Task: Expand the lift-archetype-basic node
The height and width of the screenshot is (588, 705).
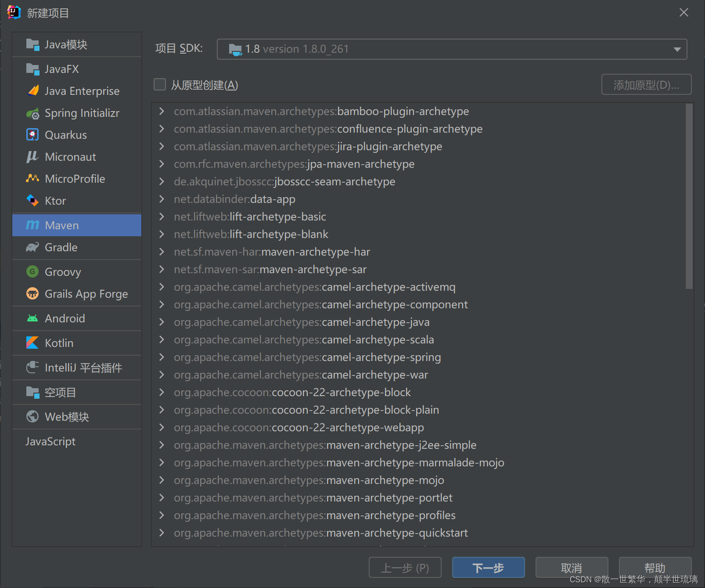Action: click(x=162, y=216)
